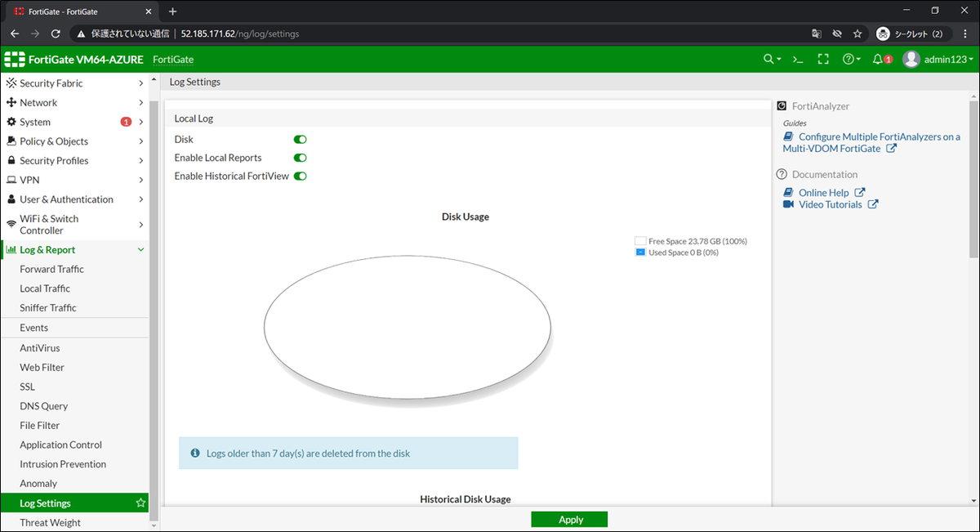Image resolution: width=980 pixels, height=532 pixels.
Task: Click the Documentation question mark icon
Action: coord(782,174)
